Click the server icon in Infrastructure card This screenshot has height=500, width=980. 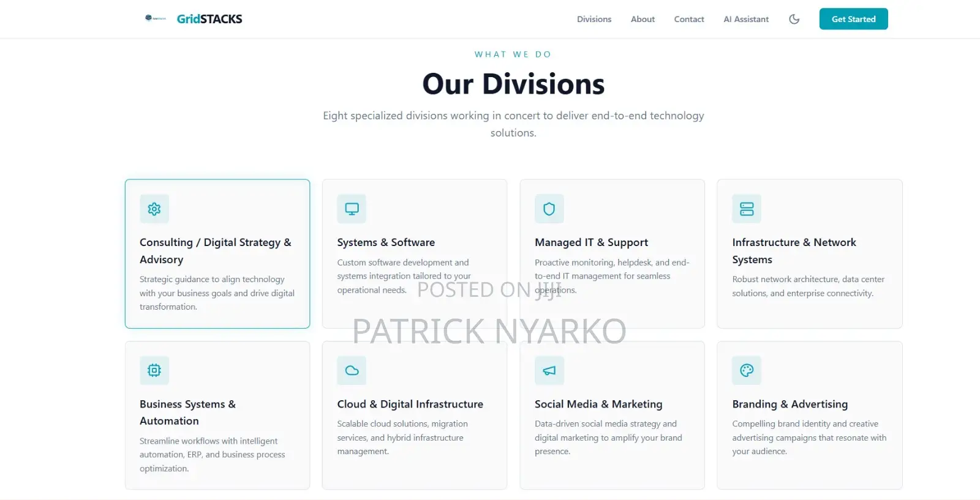tap(747, 209)
